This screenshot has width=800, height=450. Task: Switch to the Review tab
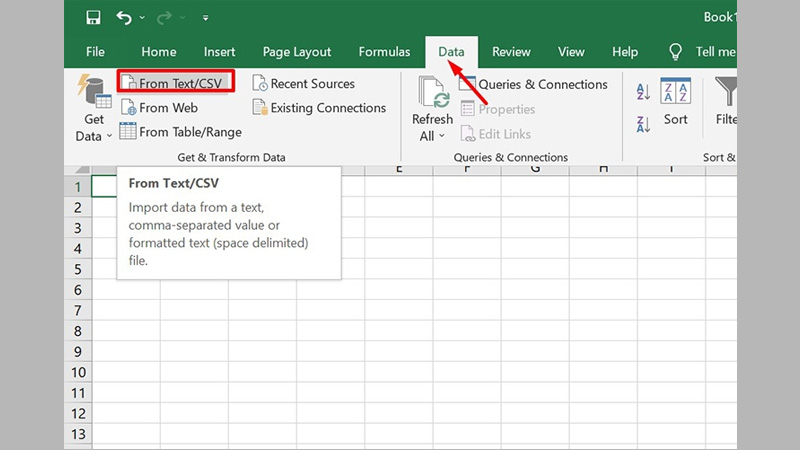[x=511, y=52]
